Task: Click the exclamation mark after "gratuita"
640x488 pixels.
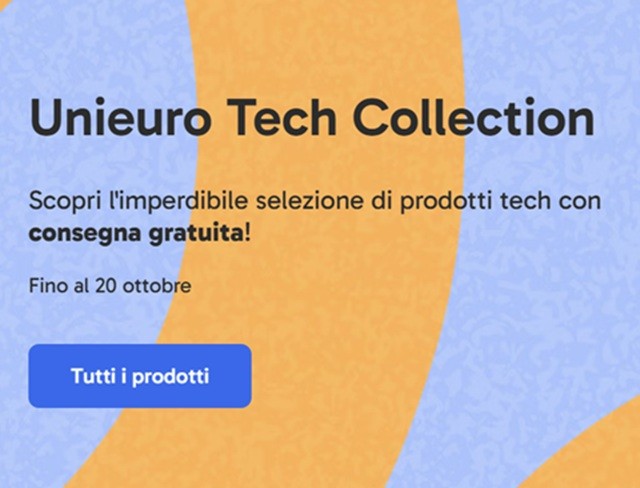Action: click(247, 233)
